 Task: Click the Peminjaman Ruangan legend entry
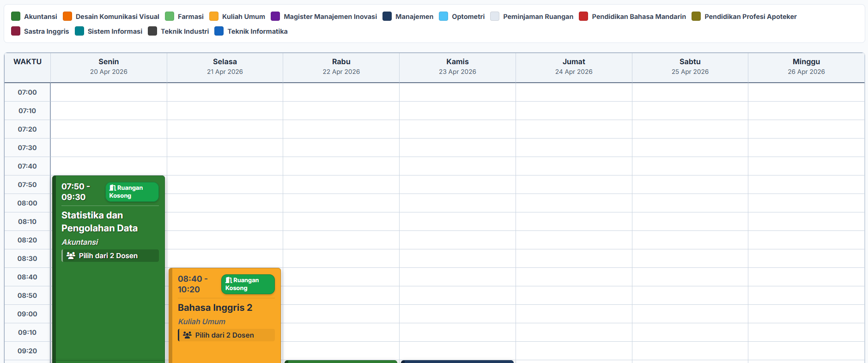click(x=532, y=17)
